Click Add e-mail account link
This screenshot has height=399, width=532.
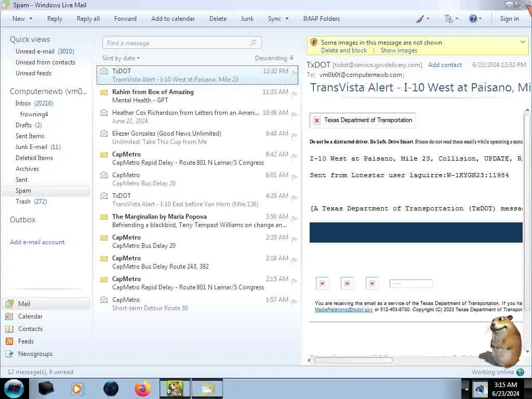(37, 242)
